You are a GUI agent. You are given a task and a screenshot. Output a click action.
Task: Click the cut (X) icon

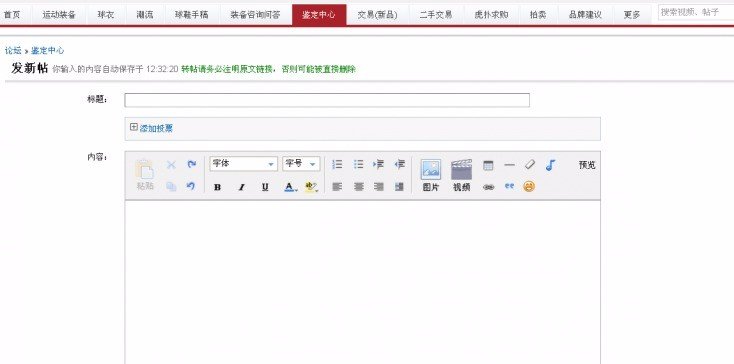[x=171, y=165]
